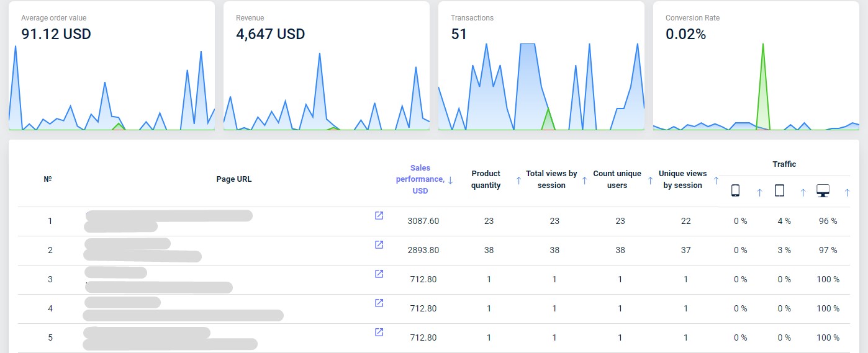Click the Total views by session header
The image size is (868, 353).
[x=551, y=179]
